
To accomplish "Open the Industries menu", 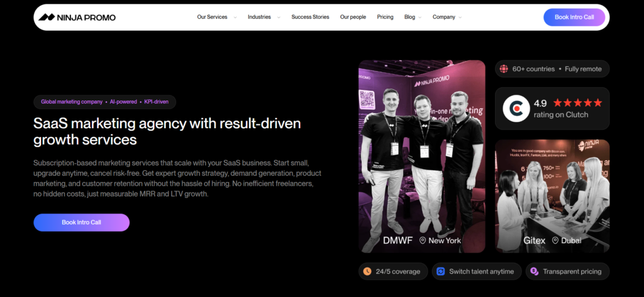I will tap(259, 17).
